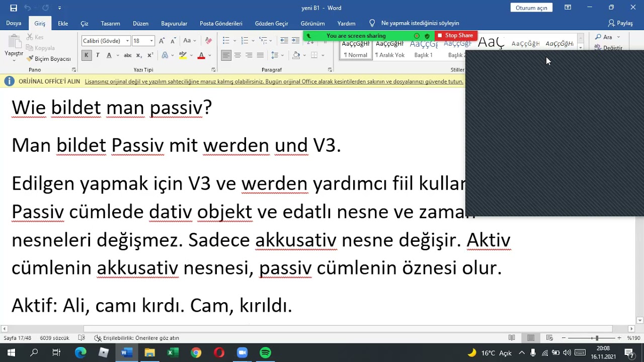This screenshot has width=644, height=362.
Task: Open the Dosya tab
Action: (x=14, y=23)
